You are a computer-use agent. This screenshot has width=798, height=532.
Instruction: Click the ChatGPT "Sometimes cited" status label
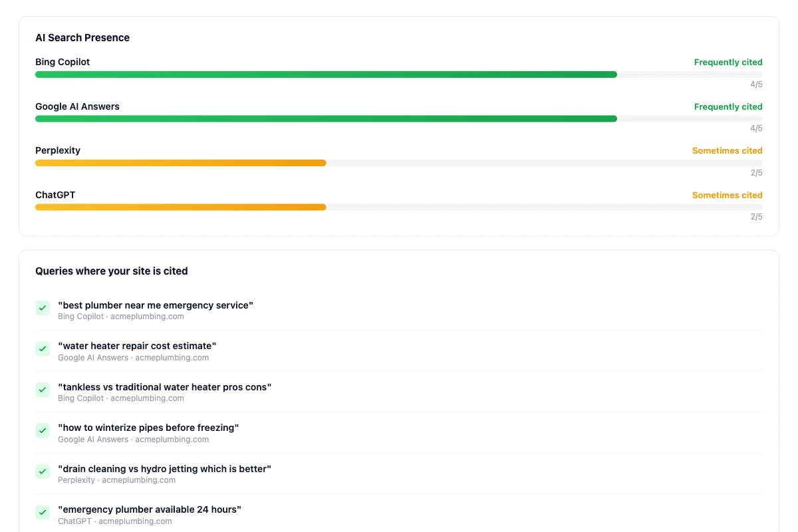(727, 195)
